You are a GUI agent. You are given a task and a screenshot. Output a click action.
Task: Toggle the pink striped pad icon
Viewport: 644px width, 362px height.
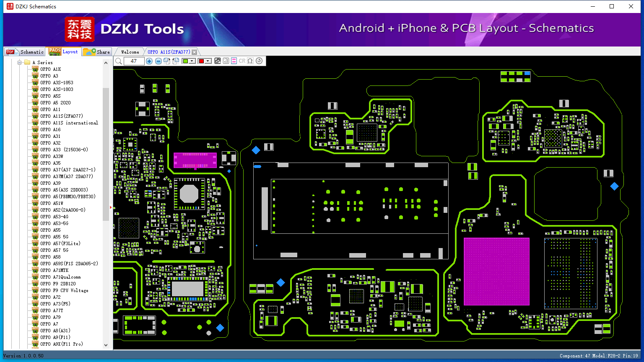point(234,61)
